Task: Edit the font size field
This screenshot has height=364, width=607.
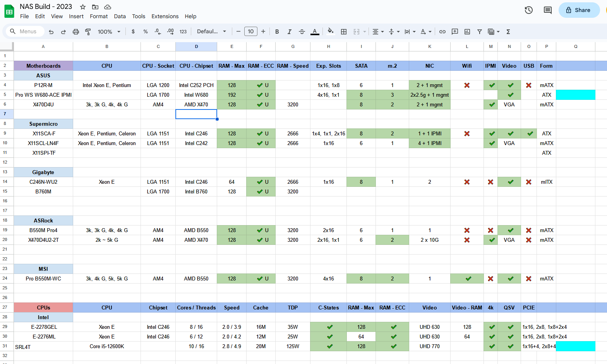Action: point(251,32)
